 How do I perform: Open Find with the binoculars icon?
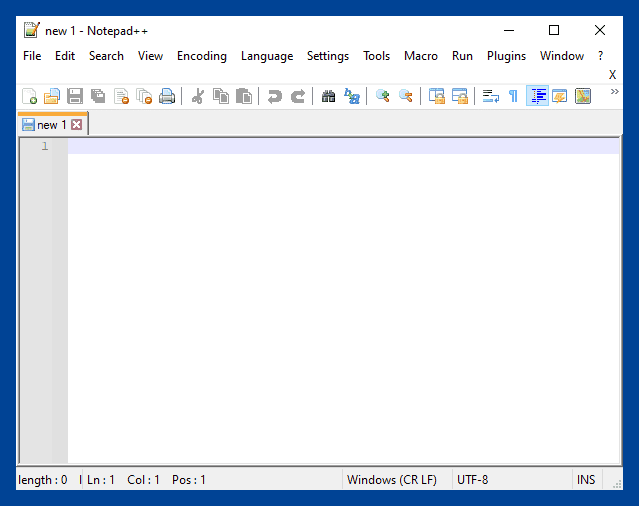(x=328, y=97)
